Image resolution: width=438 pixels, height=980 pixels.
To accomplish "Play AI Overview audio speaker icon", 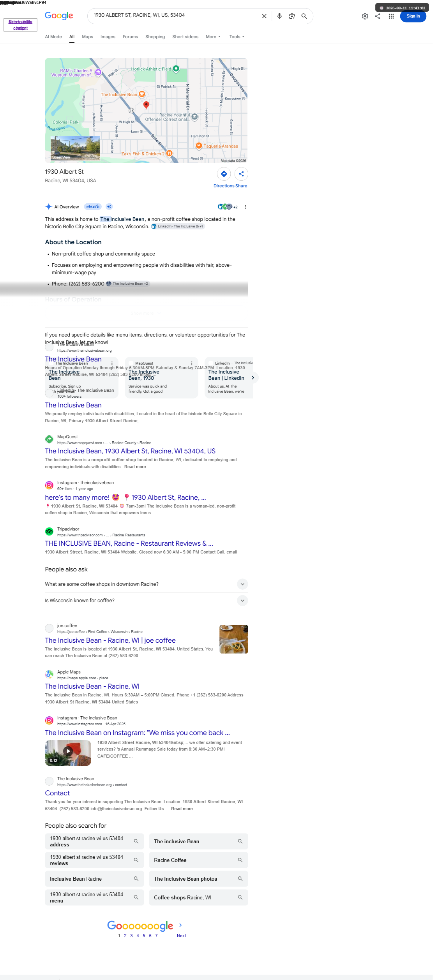I will pyautogui.click(x=109, y=206).
